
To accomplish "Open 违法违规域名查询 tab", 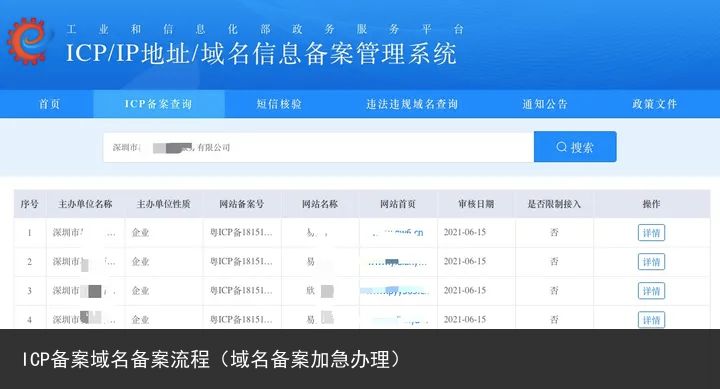I will (412, 104).
